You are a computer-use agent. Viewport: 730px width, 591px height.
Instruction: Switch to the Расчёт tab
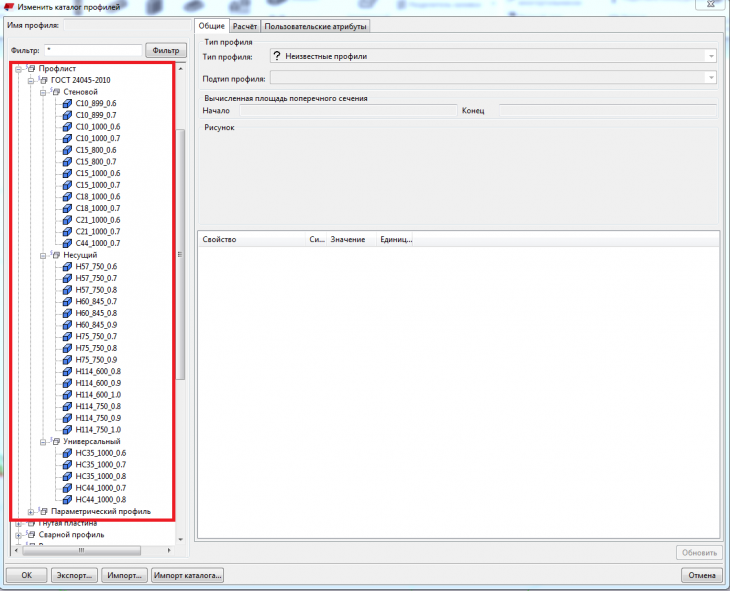click(x=245, y=27)
